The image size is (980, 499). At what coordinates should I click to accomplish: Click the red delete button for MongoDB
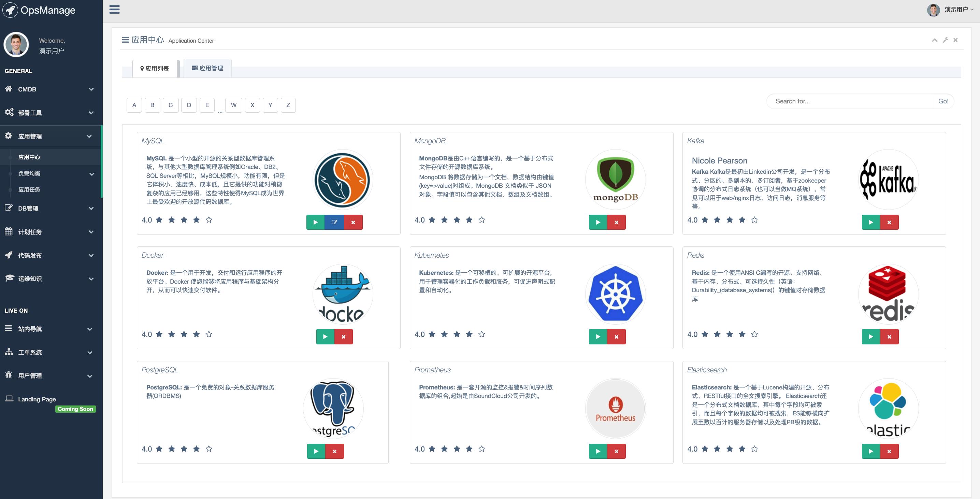(x=616, y=222)
